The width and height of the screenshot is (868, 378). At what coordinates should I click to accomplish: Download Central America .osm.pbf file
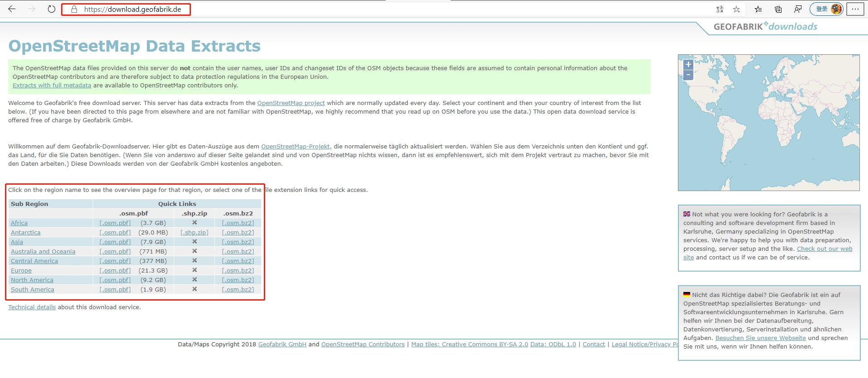115,261
